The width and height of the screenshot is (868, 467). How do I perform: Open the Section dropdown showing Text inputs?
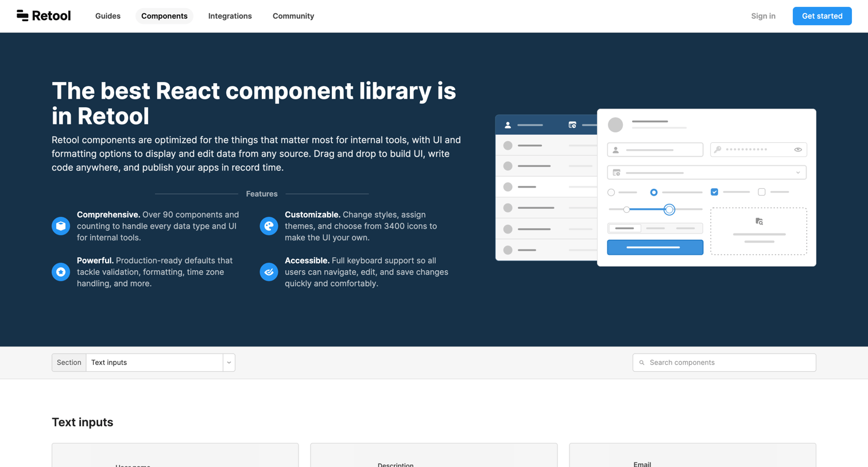tap(144, 363)
